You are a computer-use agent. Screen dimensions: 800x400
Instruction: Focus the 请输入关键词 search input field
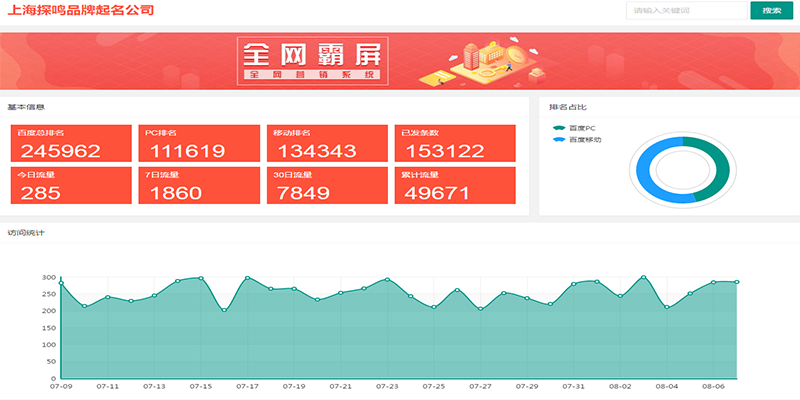coord(686,11)
